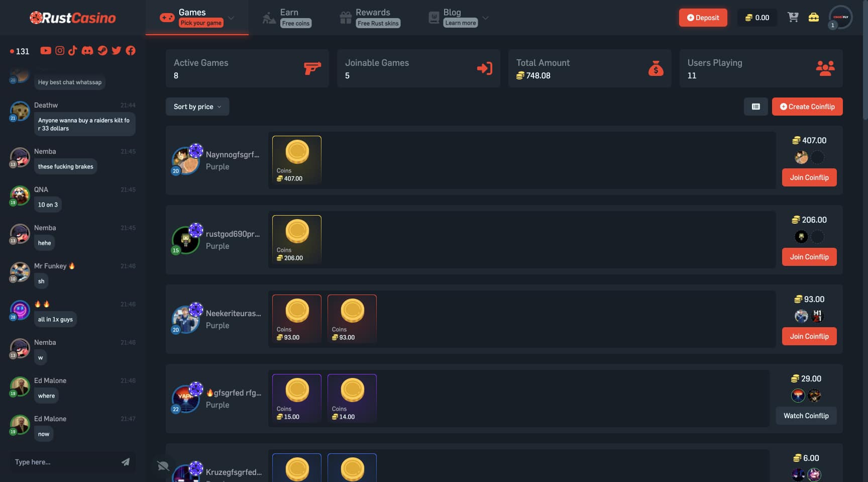Click Neekeriteuras player avatar

tap(186, 319)
